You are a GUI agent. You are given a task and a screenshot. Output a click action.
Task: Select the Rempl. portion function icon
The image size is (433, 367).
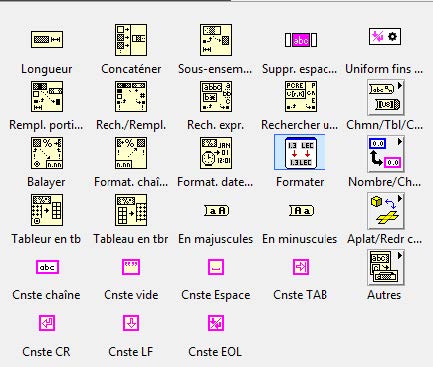[x=47, y=96]
